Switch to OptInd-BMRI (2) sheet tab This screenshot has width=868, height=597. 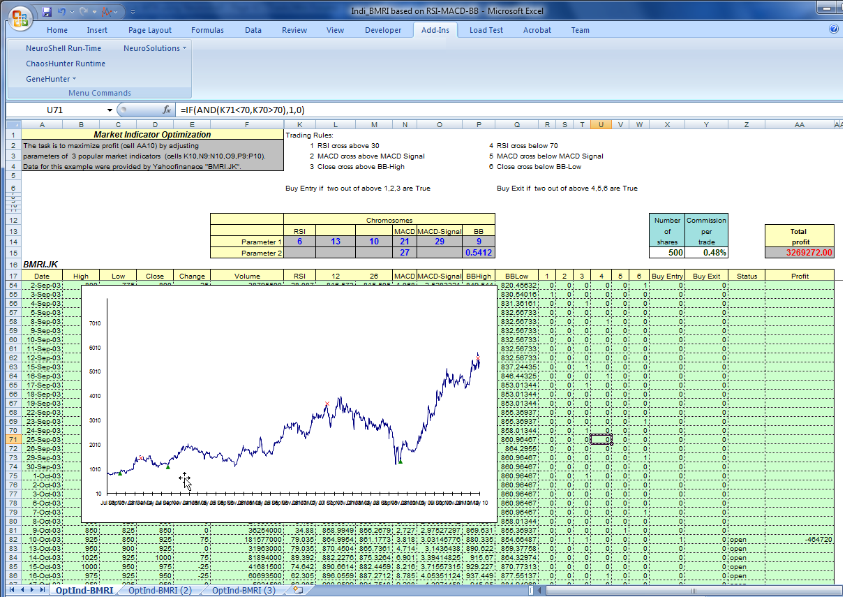[160, 591]
